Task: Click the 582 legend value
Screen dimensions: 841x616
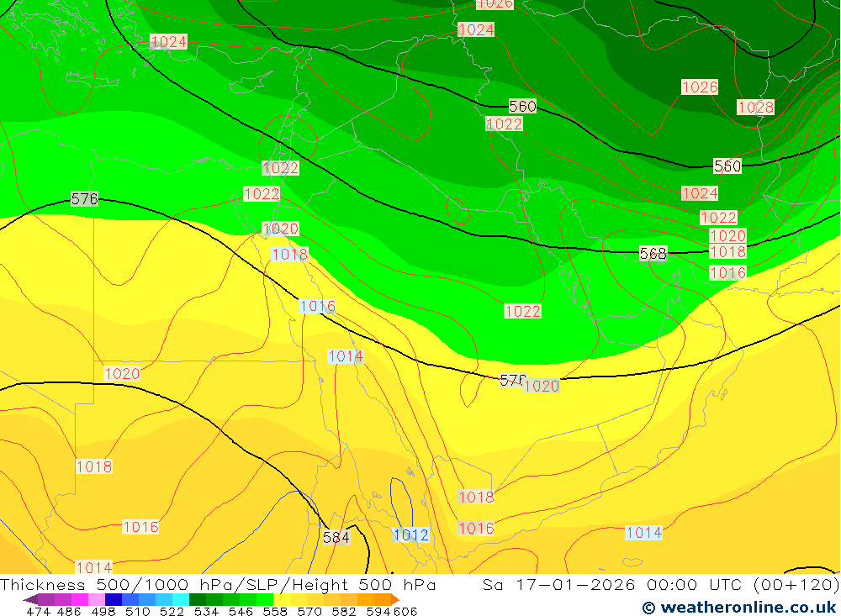Action: 343,611
